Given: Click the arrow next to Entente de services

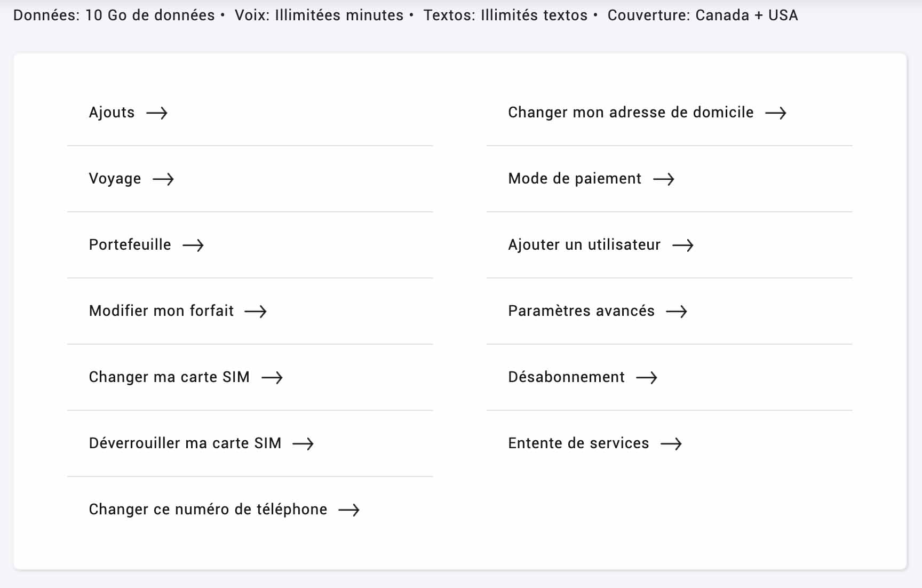Looking at the screenshot, I should tap(671, 444).
